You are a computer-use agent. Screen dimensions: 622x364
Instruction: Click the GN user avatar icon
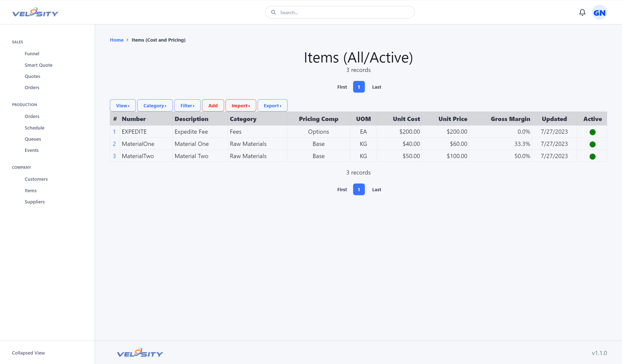[601, 12]
